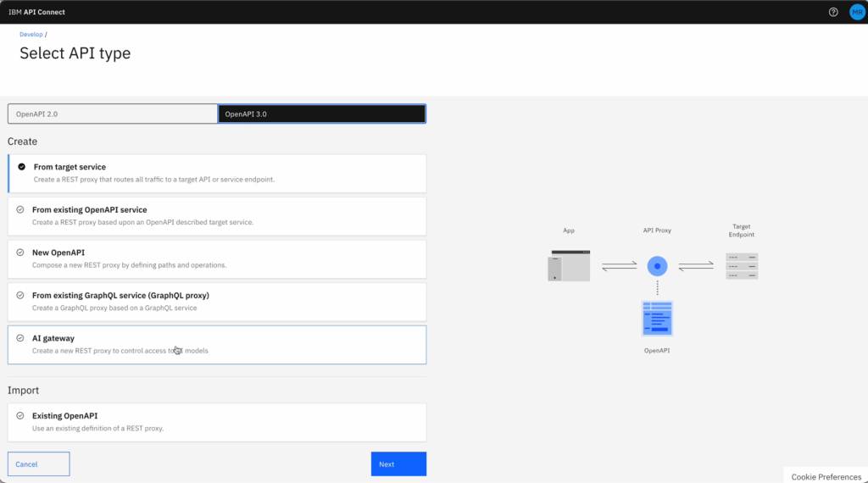Switch to the OpenAPI 2.0 tab
The image size is (868, 483).
pos(113,114)
